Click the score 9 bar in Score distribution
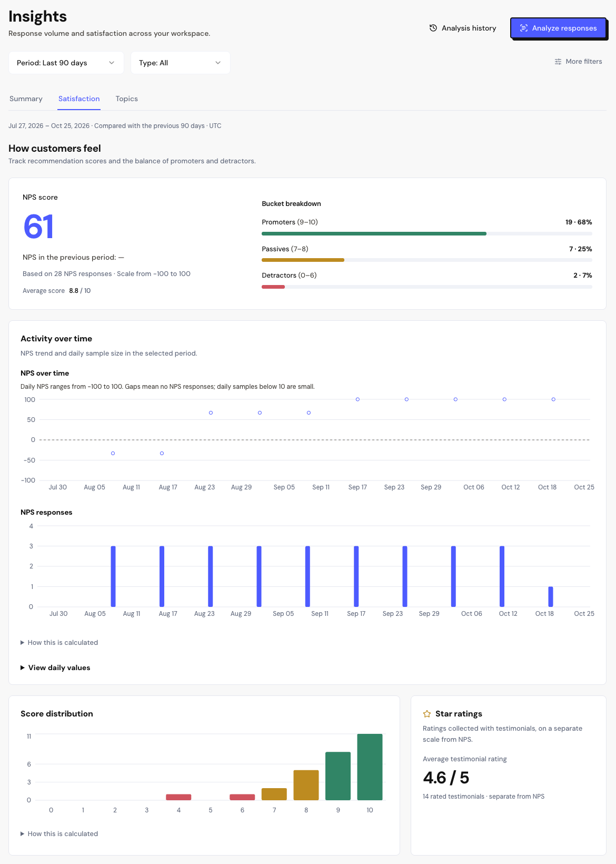616x864 pixels. [338, 776]
